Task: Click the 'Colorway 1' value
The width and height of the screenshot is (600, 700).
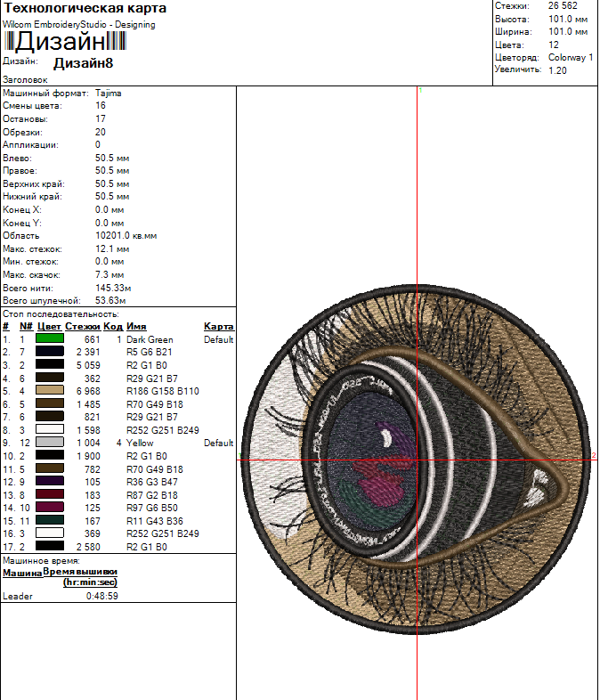Action: point(571,57)
